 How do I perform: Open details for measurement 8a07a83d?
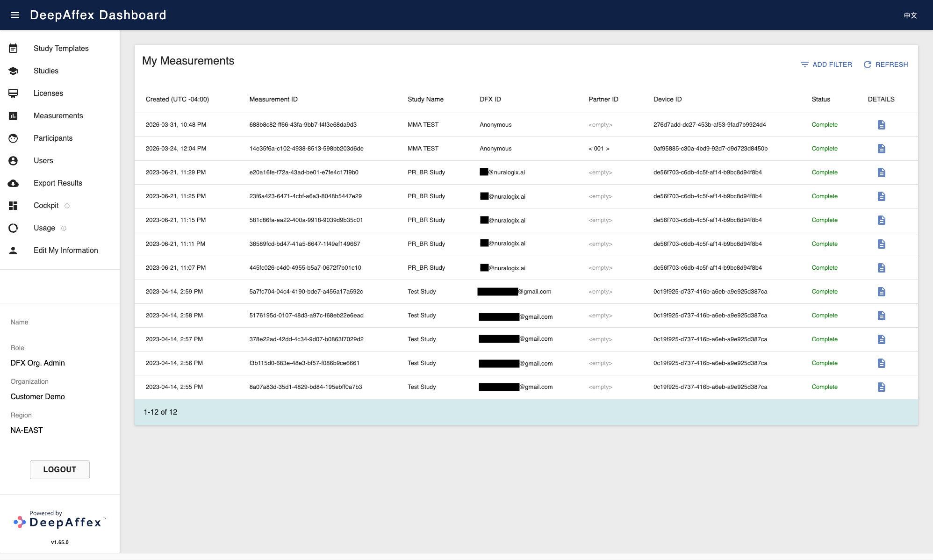[881, 387]
